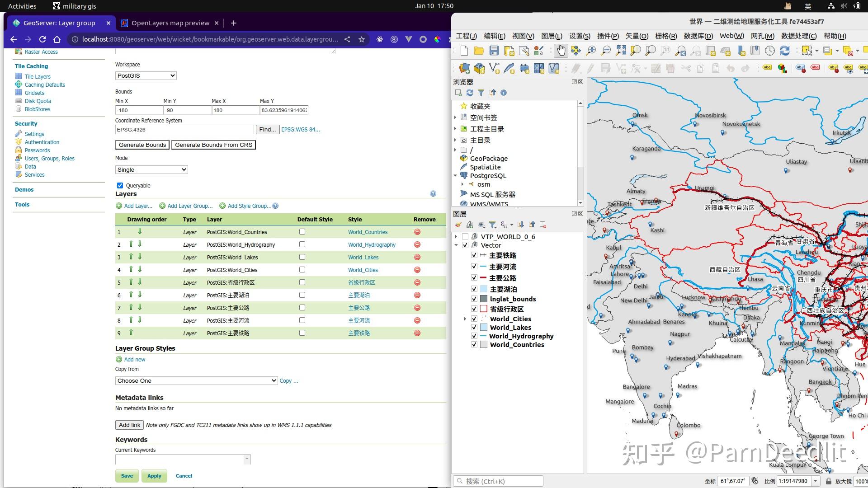Switch to OpenLayers map preview tab
Image resolution: width=868 pixels, height=488 pixels.
click(x=170, y=23)
